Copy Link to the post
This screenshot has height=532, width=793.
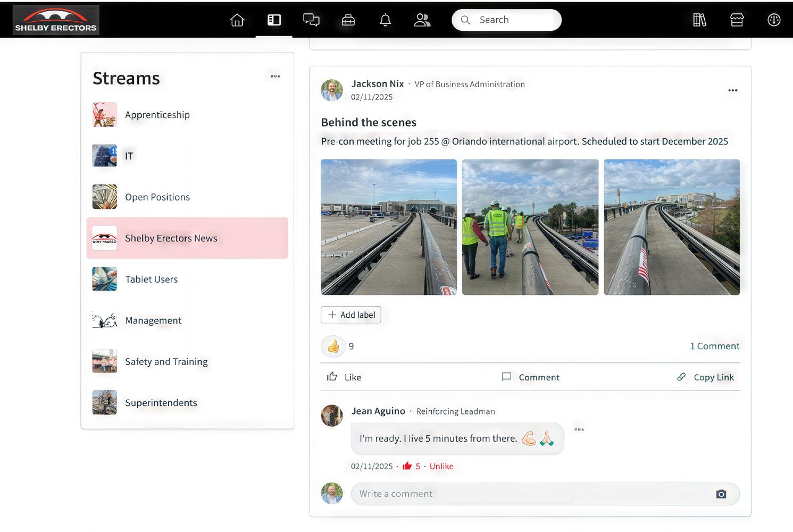point(705,377)
